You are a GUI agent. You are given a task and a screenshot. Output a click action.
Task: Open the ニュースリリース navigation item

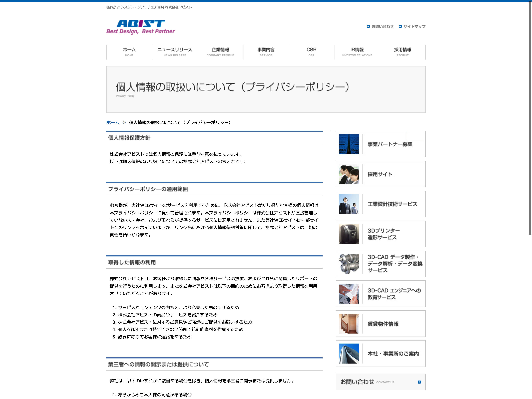pyautogui.click(x=175, y=52)
